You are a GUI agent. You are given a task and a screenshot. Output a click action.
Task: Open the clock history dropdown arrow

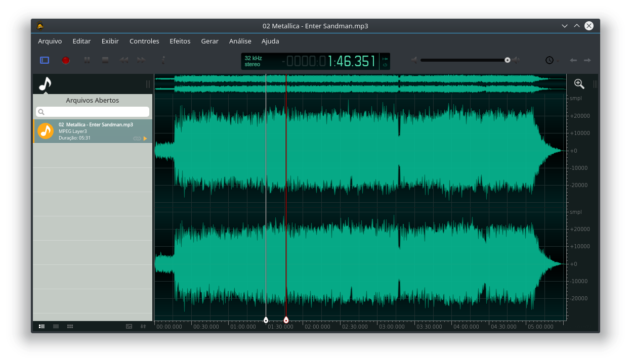point(558,61)
